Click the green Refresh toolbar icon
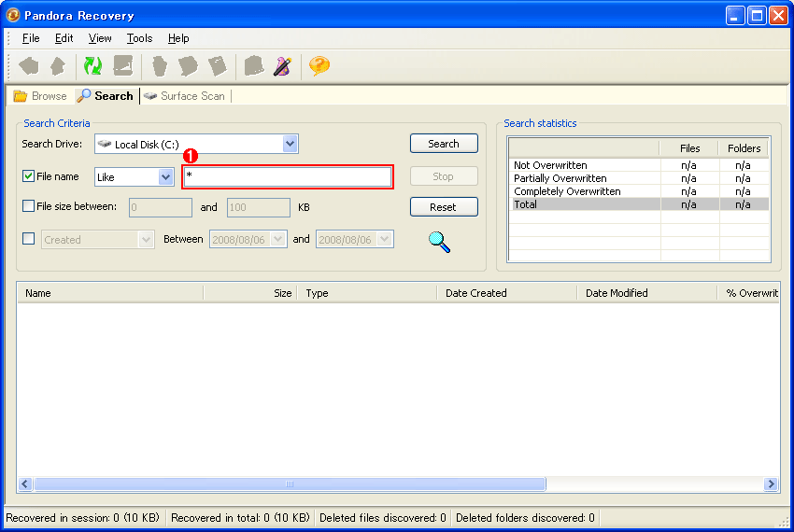794x532 pixels. click(92, 66)
